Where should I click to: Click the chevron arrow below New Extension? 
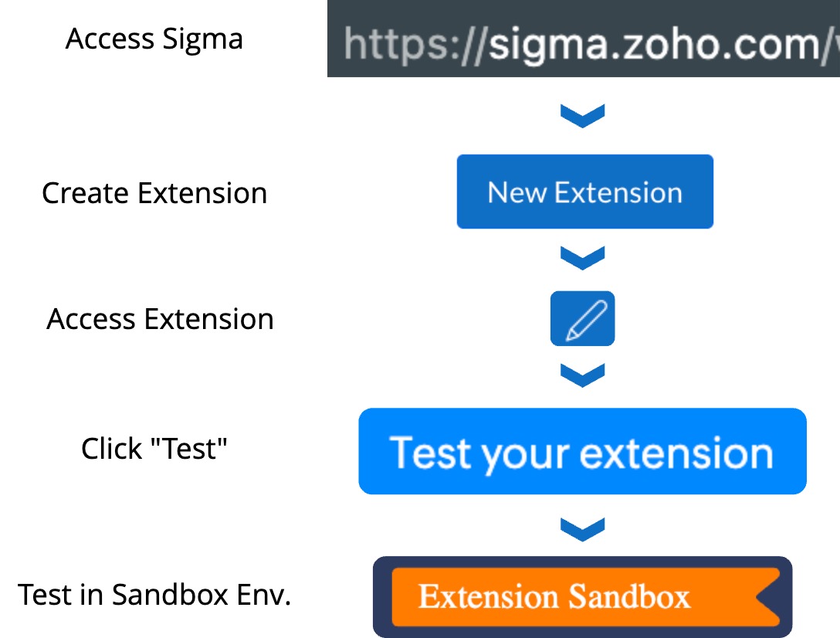[x=582, y=258]
